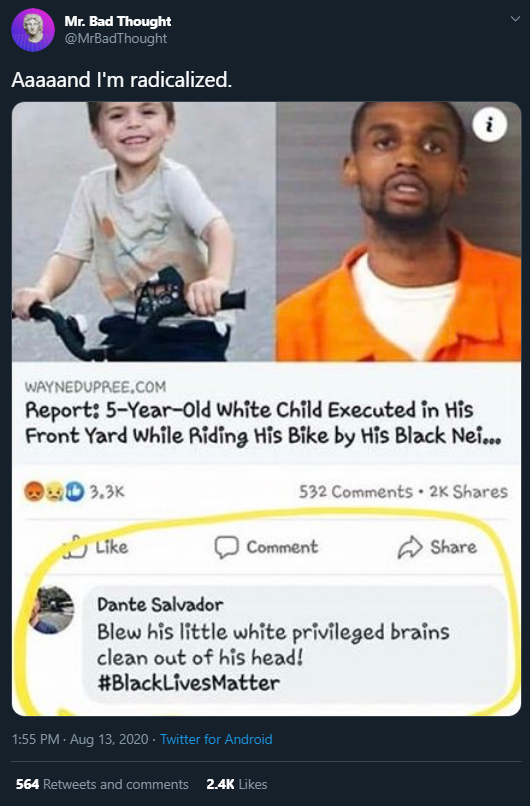Click Dante Salvador commenter profile picture
530x806 pixels.
[x=51, y=610]
